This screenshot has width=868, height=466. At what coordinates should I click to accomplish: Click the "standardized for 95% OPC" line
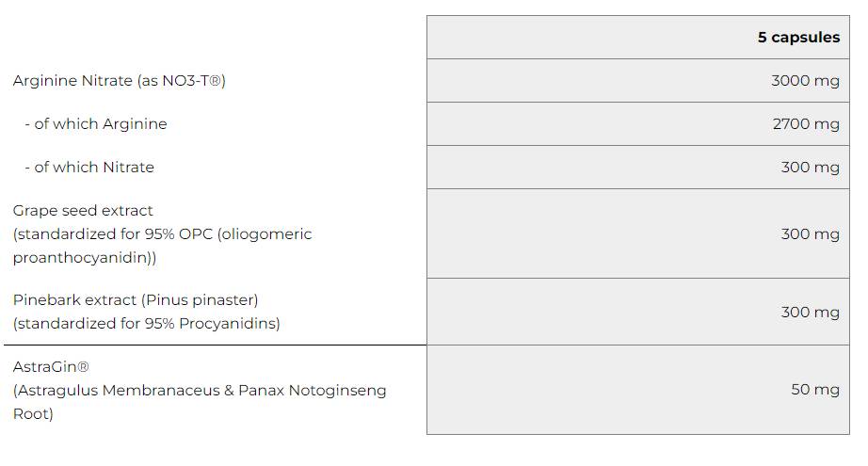coord(162,234)
